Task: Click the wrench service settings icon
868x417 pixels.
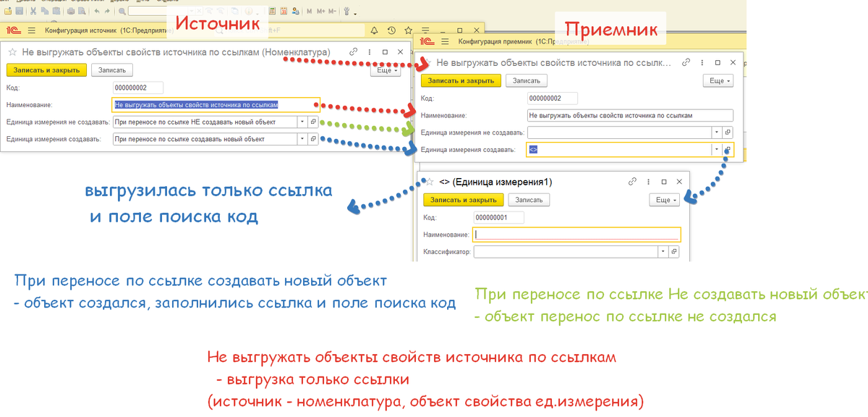Action: (x=346, y=11)
